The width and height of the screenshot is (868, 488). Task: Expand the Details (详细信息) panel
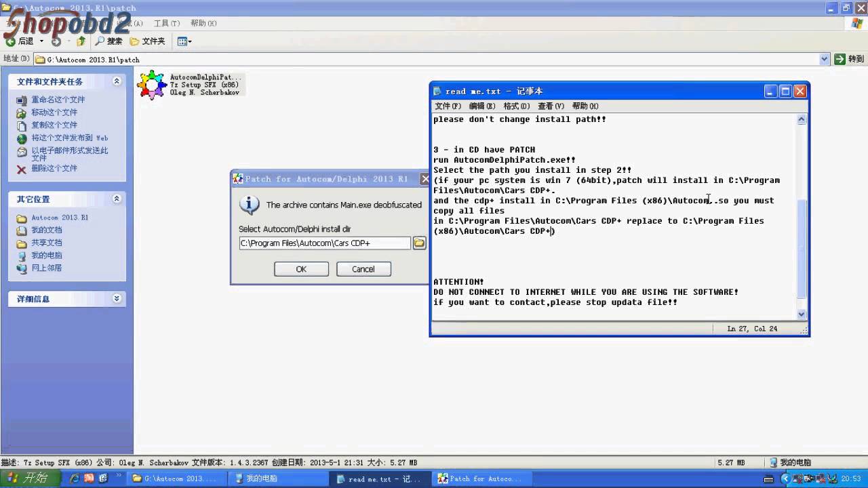click(117, 299)
